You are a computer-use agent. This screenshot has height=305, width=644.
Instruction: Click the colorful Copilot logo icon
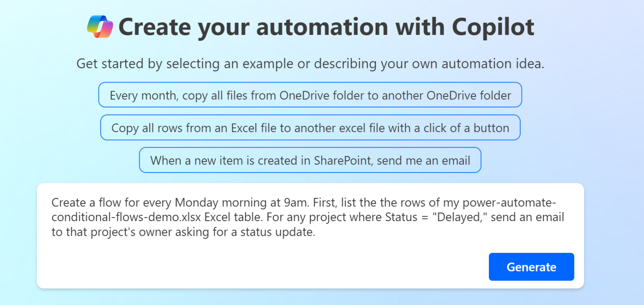pos(100,27)
